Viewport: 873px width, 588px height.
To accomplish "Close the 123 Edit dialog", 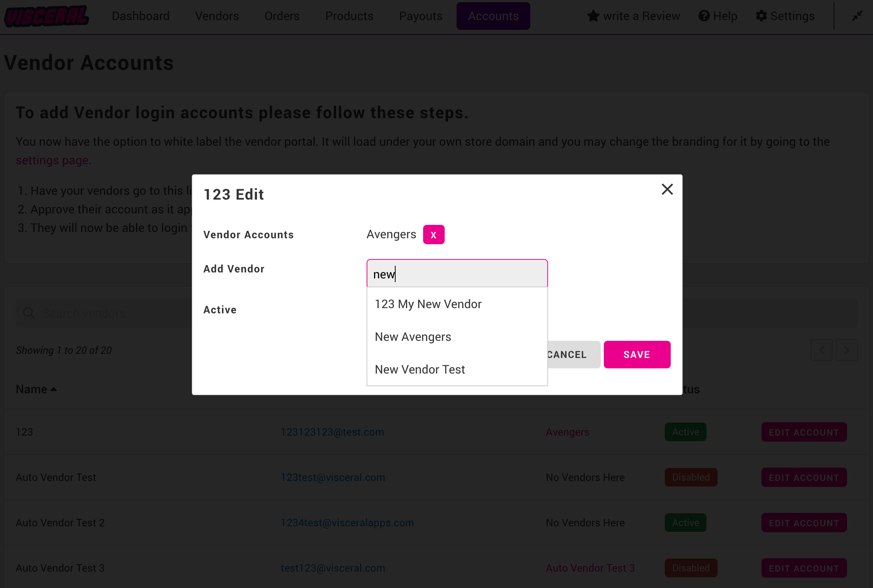I will pos(667,190).
